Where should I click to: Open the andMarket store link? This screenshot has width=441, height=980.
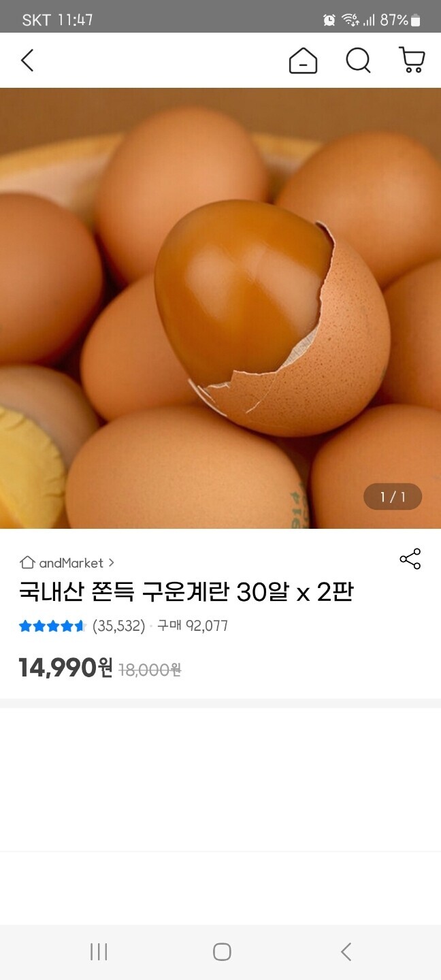coord(71,563)
